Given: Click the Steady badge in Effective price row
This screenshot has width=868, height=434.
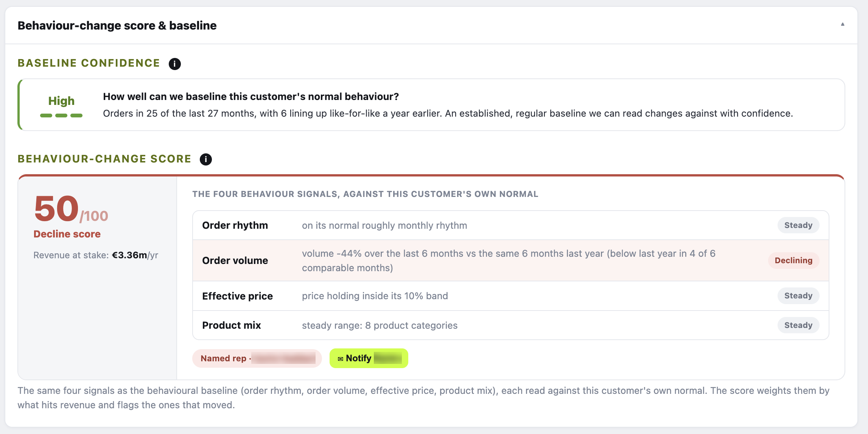Looking at the screenshot, I should click(x=798, y=296).
